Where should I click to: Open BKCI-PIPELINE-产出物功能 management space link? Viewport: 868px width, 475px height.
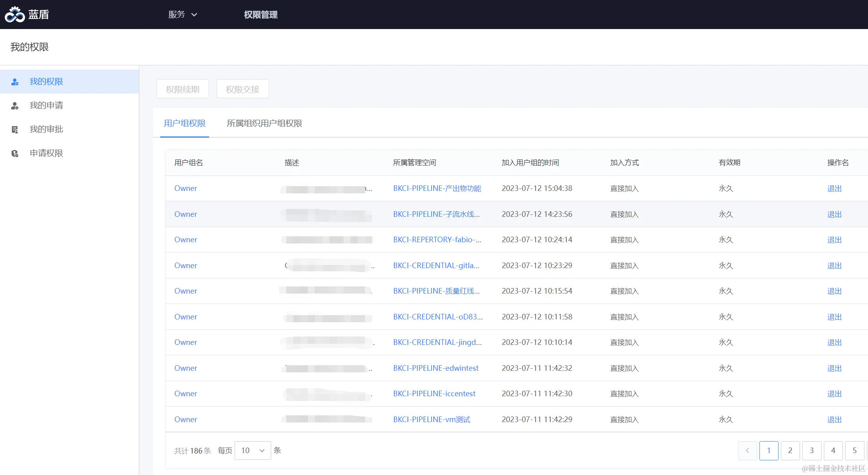(x=437, y=189)
